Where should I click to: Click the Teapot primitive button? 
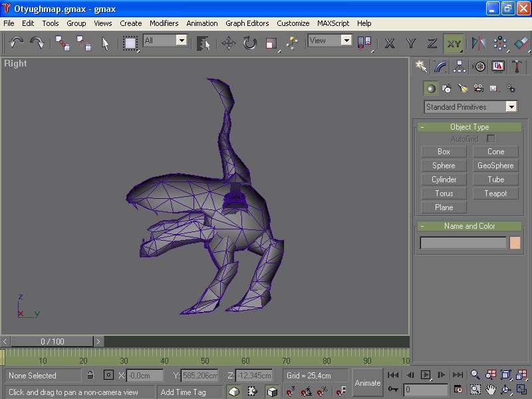(x=495, y=194)
